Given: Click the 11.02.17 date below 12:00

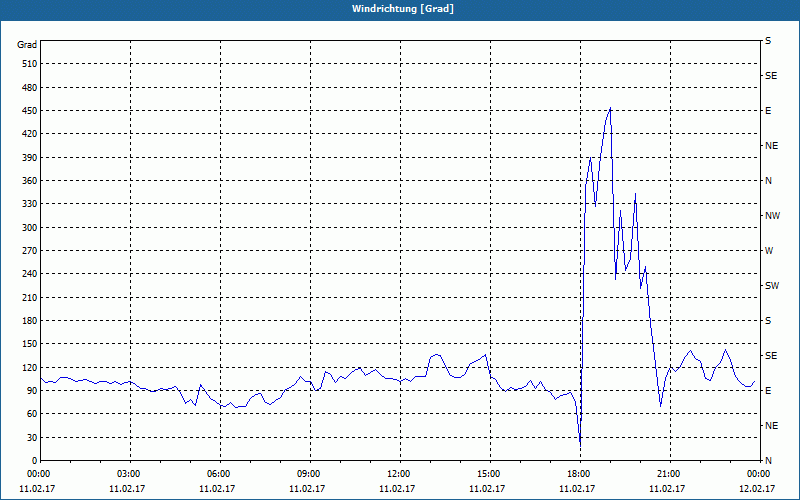Looking at the screenshot, I should (397, 489).
